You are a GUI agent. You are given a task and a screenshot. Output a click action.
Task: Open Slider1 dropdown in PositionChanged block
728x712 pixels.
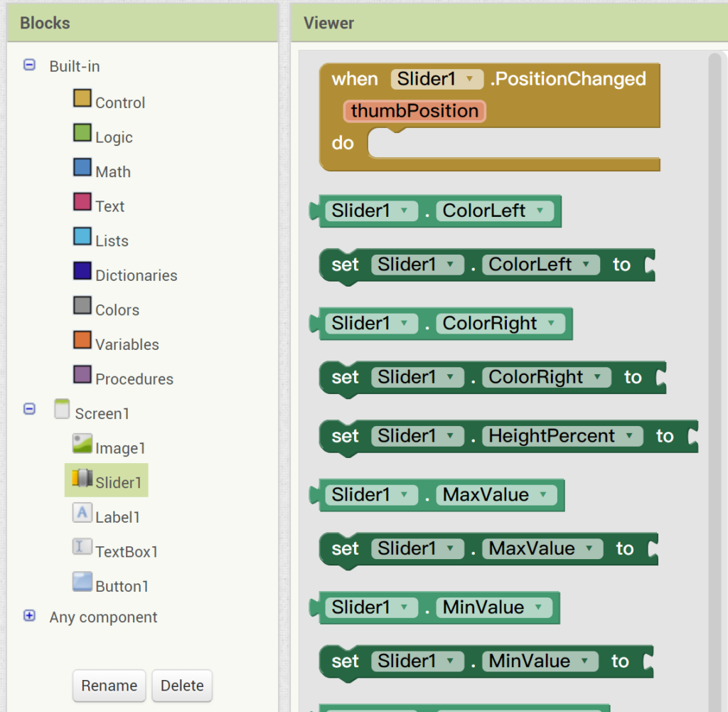point(469,80)
